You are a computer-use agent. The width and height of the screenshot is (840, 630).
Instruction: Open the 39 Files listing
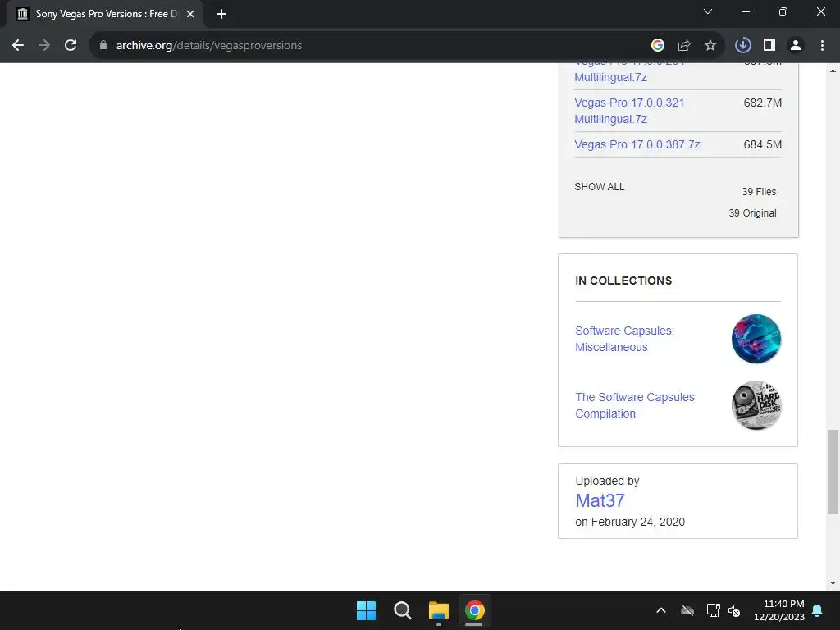coord(759,192)
